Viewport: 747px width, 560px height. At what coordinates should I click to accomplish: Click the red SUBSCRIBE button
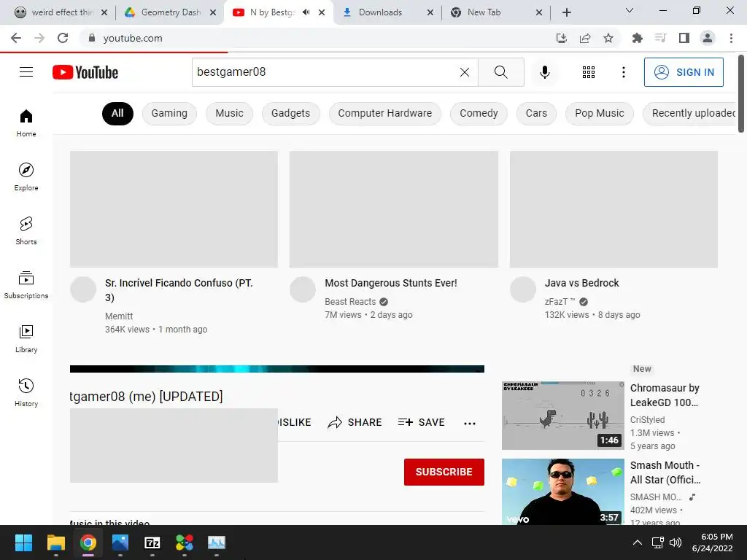click(444, 472)
